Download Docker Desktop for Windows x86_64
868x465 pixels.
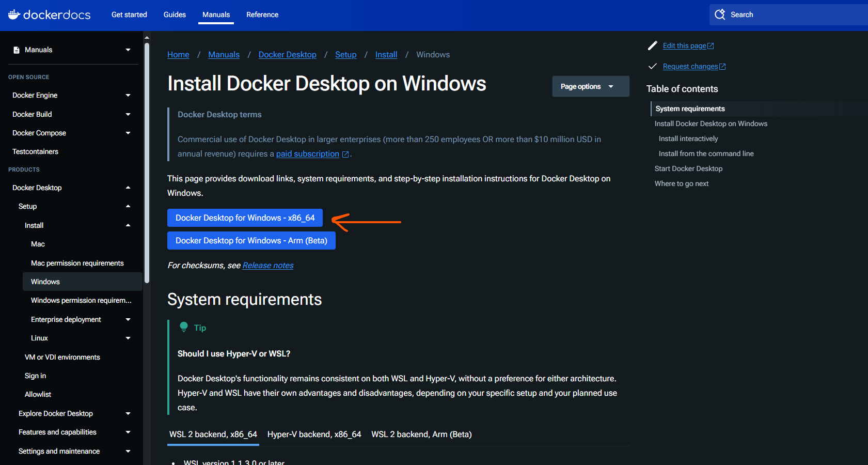(245, 218)
